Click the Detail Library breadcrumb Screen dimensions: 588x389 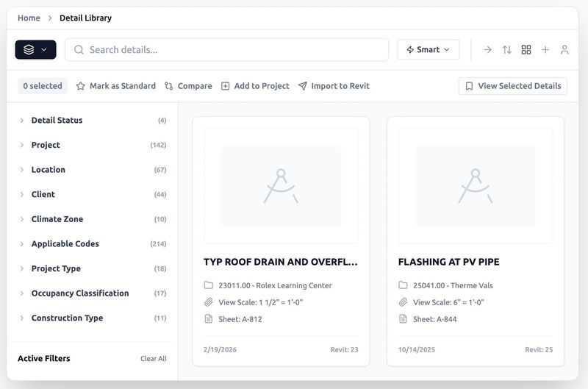(85, 18)
